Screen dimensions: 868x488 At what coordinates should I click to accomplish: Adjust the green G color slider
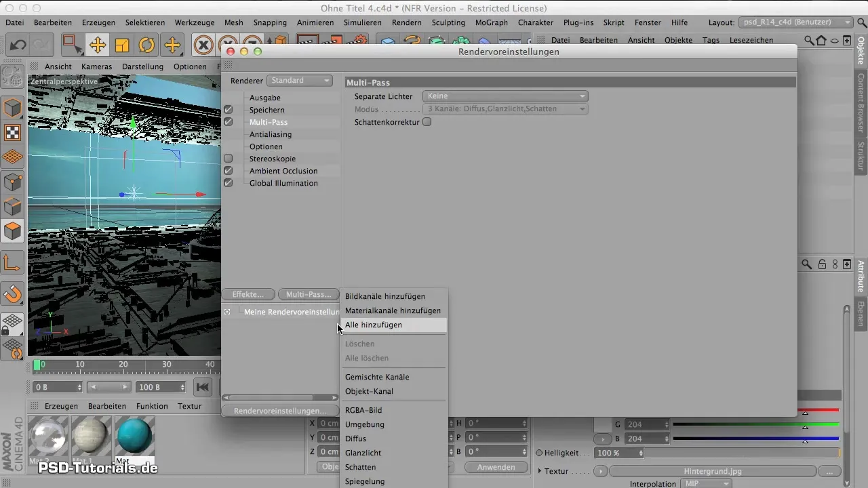point(756,425)
